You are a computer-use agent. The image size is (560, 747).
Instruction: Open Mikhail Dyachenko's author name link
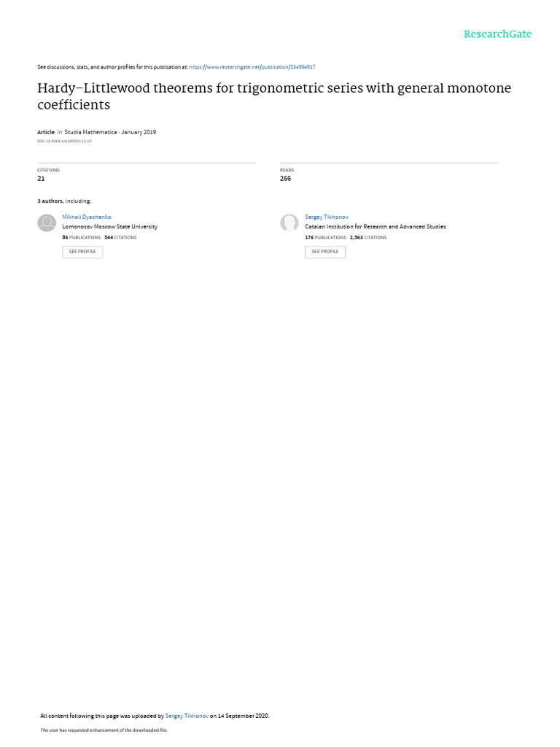coord(87,217)
